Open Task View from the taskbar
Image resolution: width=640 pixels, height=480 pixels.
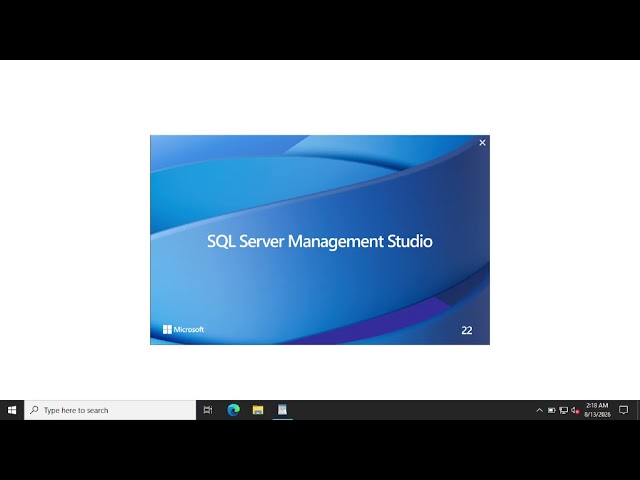208,410
